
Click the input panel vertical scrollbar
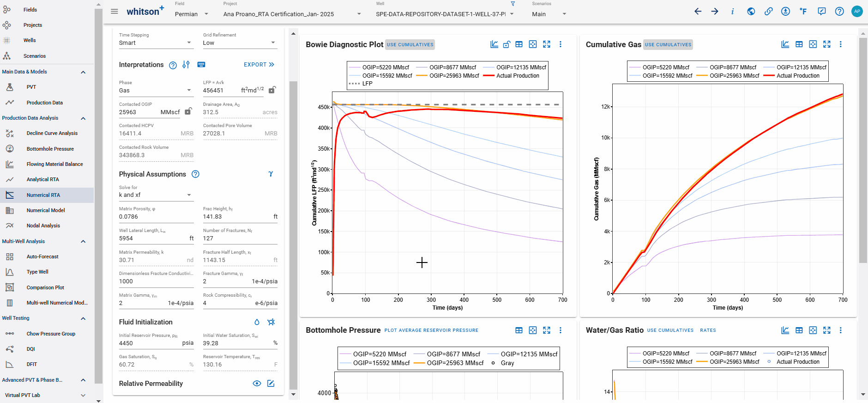tap(293, 235)
